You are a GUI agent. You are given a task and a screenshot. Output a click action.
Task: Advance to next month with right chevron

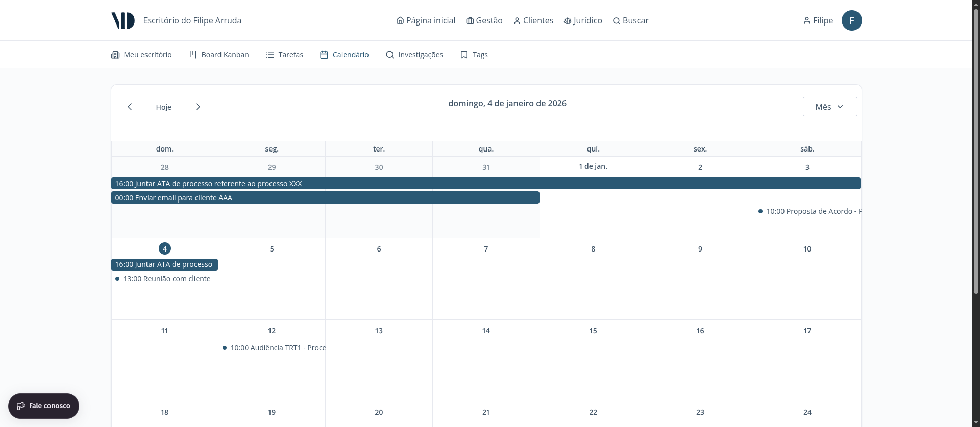pyautogui.click(x=198, y=107)
